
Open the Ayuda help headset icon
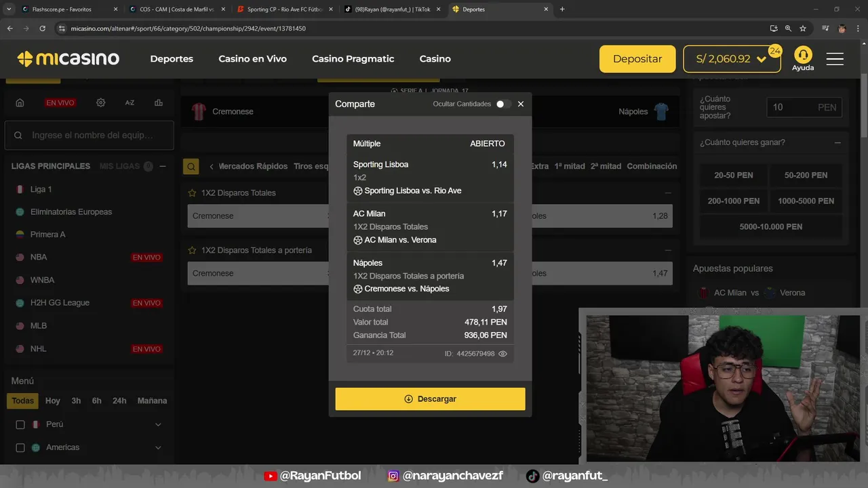click(x=803, y=54)
